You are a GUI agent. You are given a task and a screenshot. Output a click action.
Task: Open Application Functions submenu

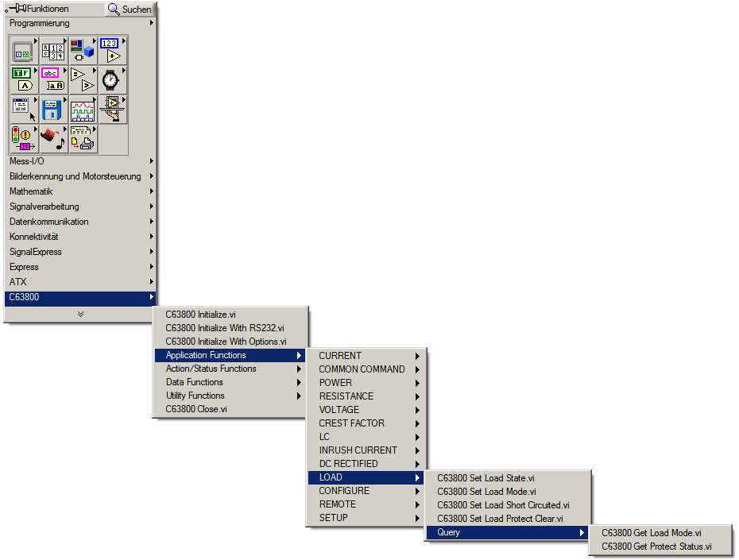pos(230,355)
